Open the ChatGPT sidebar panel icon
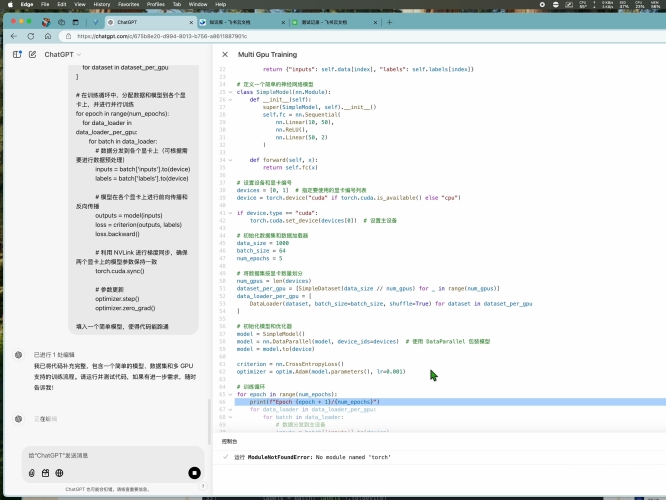This screenshot has height=500, width=666. pos(17,54)
